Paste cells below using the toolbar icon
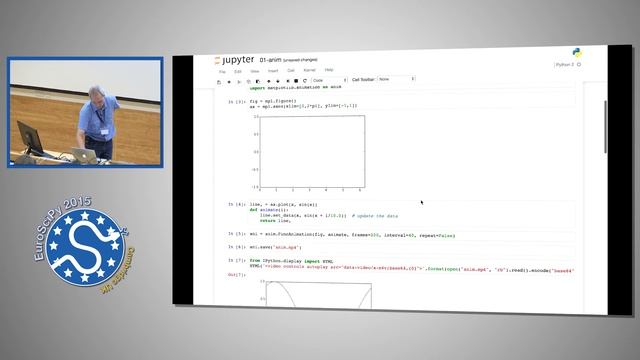The width and height of the screenshot is (640, 360). click(258, 81)
